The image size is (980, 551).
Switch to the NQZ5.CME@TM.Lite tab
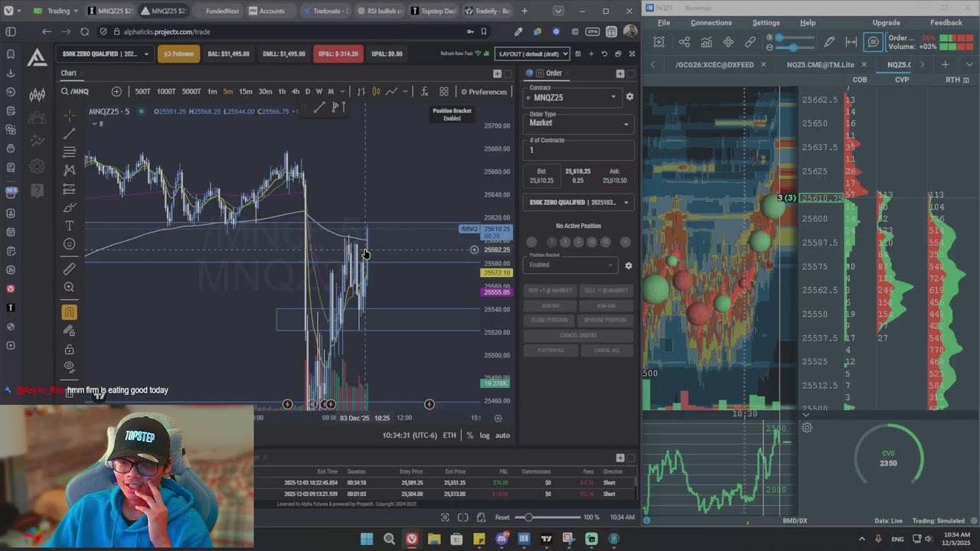[x=820, y=65]
